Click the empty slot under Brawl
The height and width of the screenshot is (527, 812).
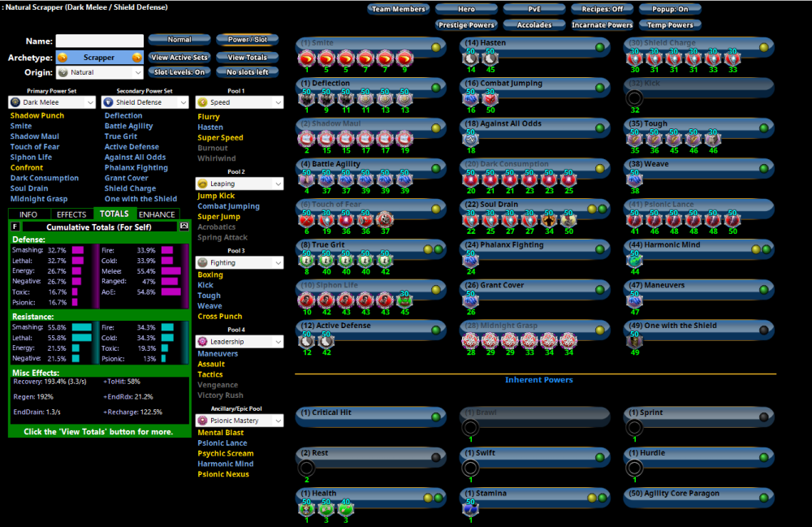(470, 428)
